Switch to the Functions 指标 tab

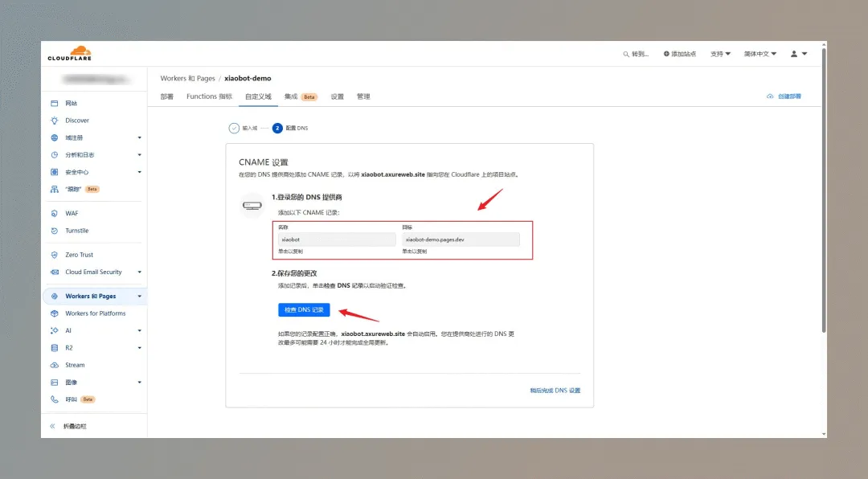point(209,96)
